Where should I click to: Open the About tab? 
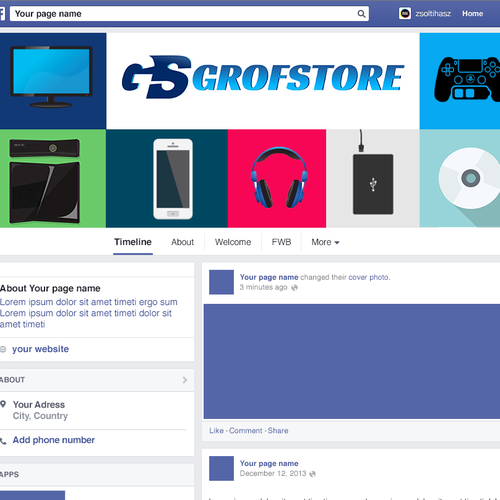click(x=182, y=242)
